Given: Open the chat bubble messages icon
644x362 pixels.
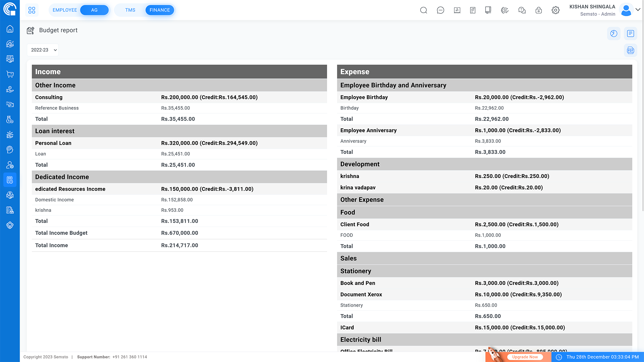Looking at the screenshot, I should click(x=440, y=10).
